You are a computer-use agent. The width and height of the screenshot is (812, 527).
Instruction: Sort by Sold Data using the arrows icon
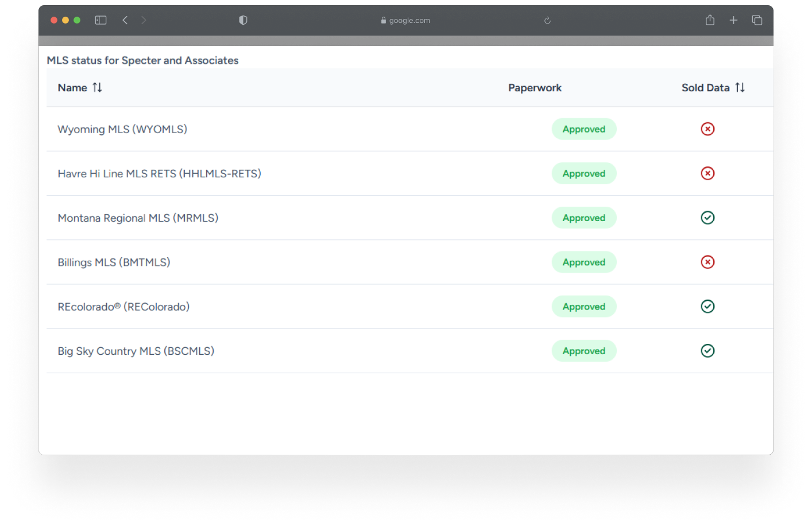(740, 87)
